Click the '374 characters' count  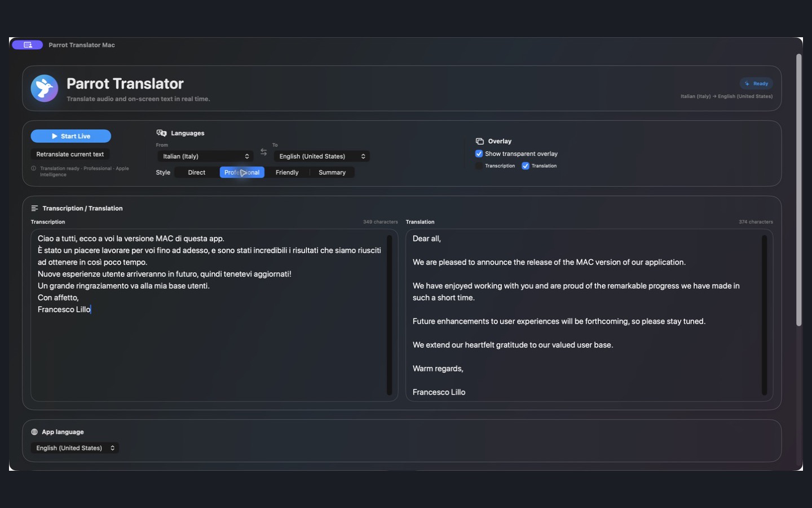click(x=756, y=222)
